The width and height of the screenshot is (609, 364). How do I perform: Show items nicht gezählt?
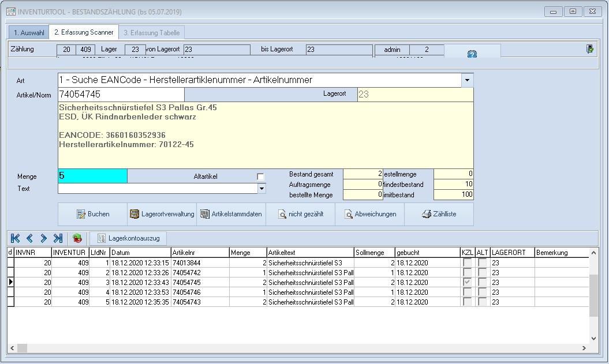pyautogui.click(x=300, y=214)
